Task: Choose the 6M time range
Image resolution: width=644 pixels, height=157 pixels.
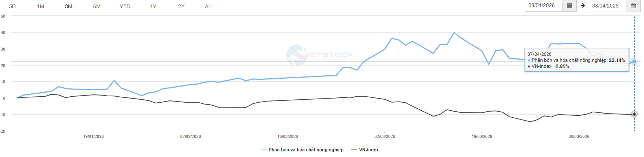Action: click(97, 6)
